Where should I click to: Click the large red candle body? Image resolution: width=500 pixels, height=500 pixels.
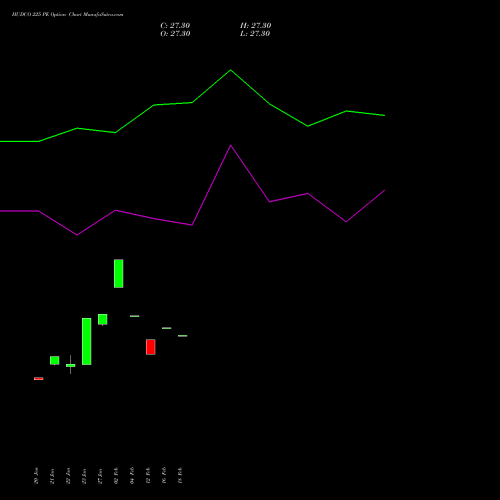coord(151,347)
